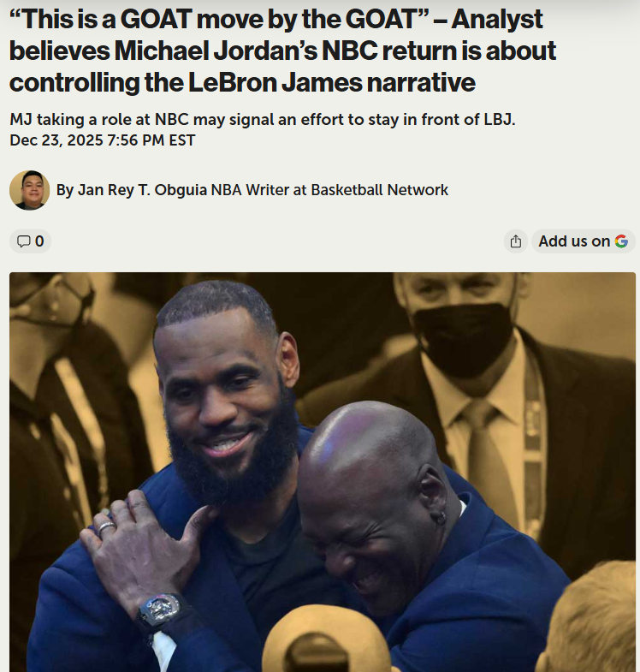Click the wristwatch in the photo
This screenshot has height=672, width=640.
coord(160,609)
